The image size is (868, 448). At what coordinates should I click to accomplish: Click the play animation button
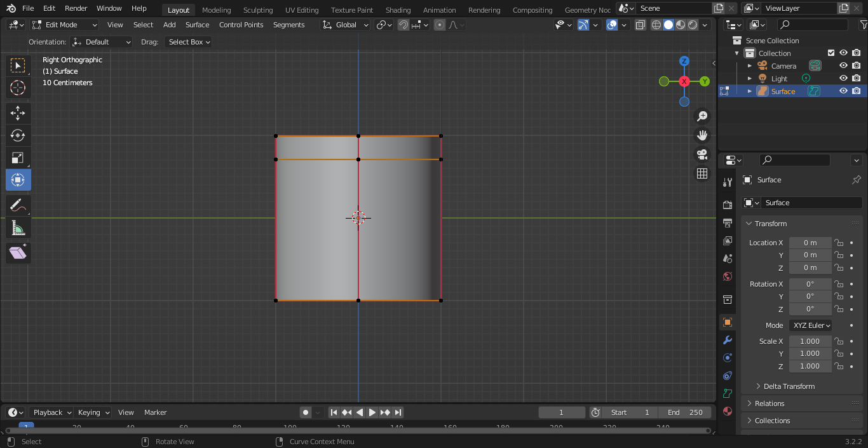coord(372,412)
